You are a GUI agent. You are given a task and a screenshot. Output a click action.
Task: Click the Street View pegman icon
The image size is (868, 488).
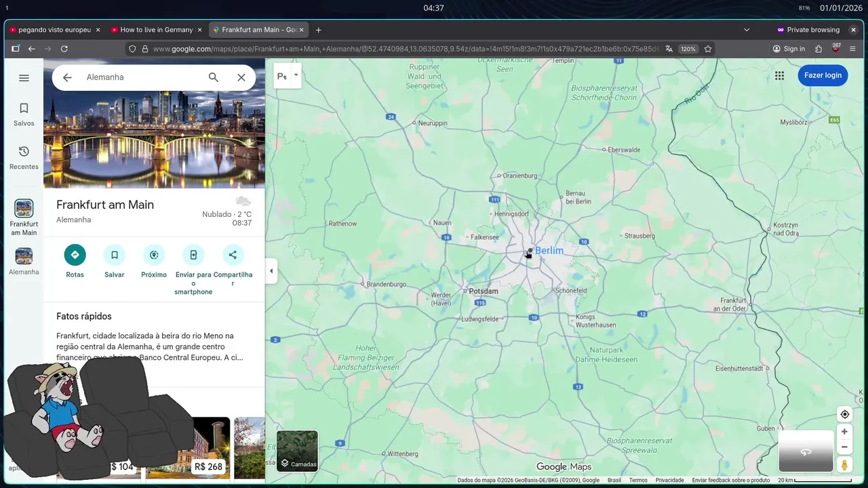click(844, 465)
